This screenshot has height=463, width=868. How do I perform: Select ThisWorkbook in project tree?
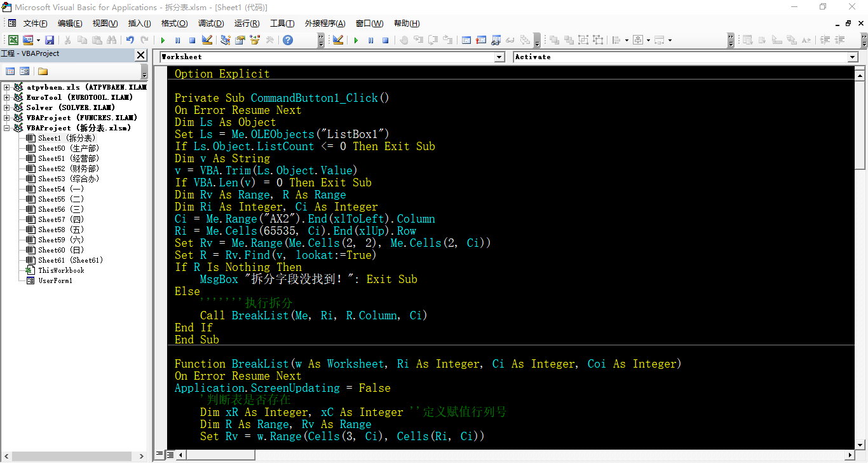click(x=55, y=270)
